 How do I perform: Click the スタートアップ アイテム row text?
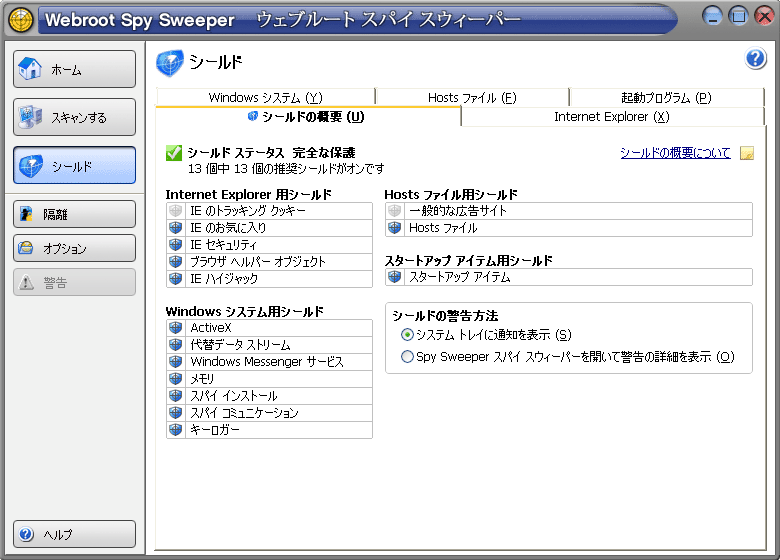460,277
